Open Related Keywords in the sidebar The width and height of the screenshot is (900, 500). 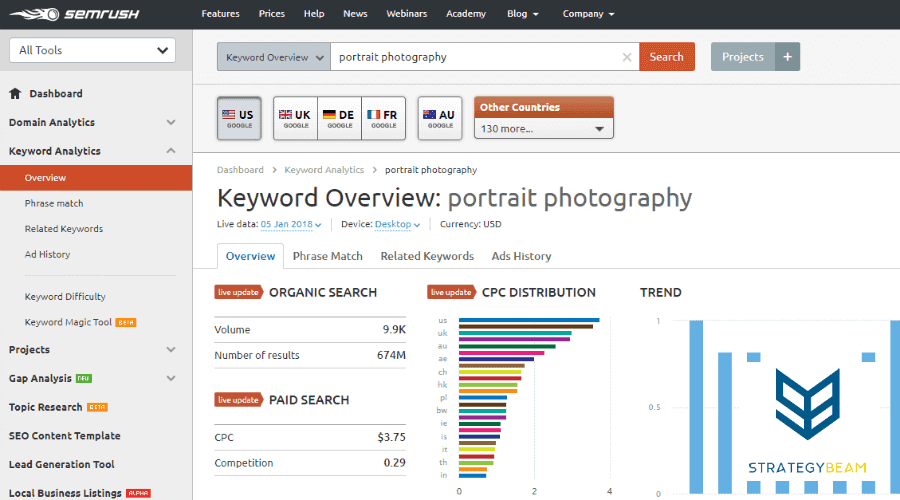click(x=64, y=228)
